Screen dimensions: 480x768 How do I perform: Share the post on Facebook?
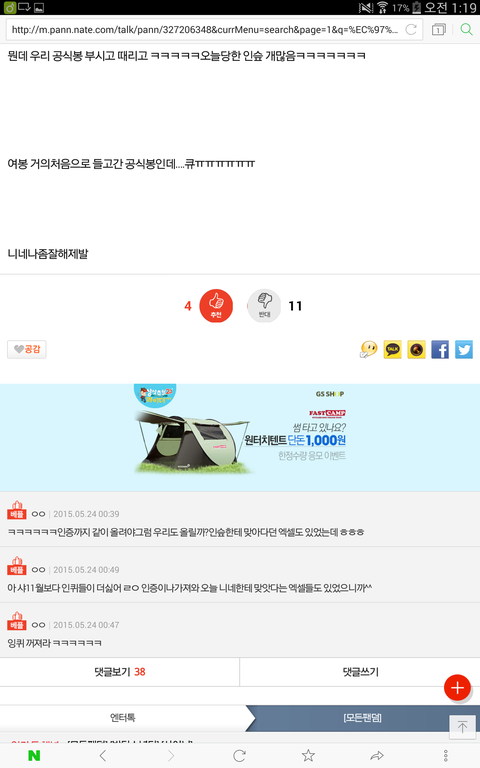tap(440, 350)
